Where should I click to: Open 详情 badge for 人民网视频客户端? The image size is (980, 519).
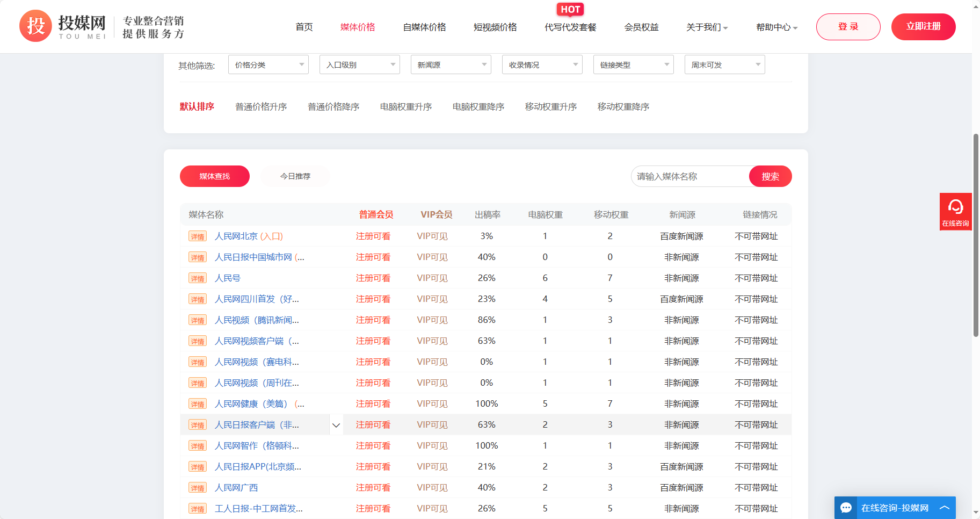point(198,341)
